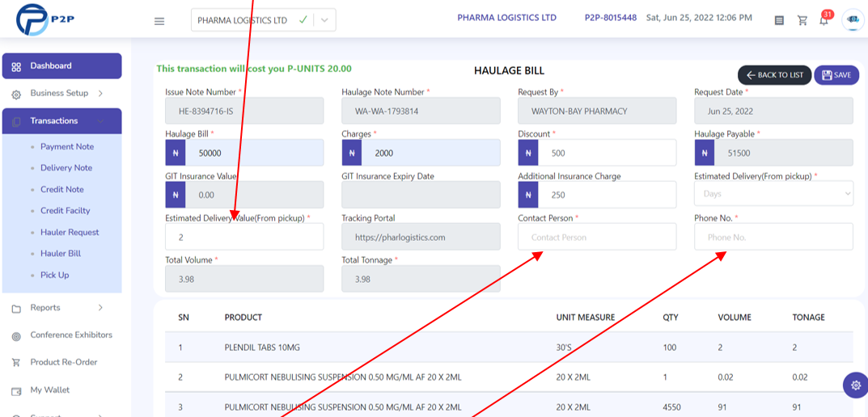868x417 pixels.
Task: Click Naira symbol beside Haulage Bill
Action: point(176,153)
